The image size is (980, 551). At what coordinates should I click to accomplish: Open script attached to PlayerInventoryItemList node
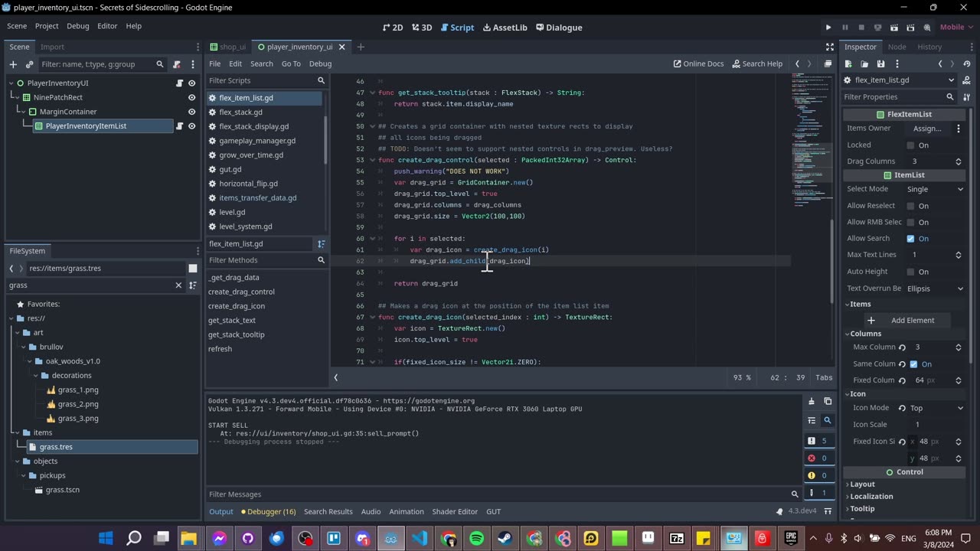(x=180, y=126)
